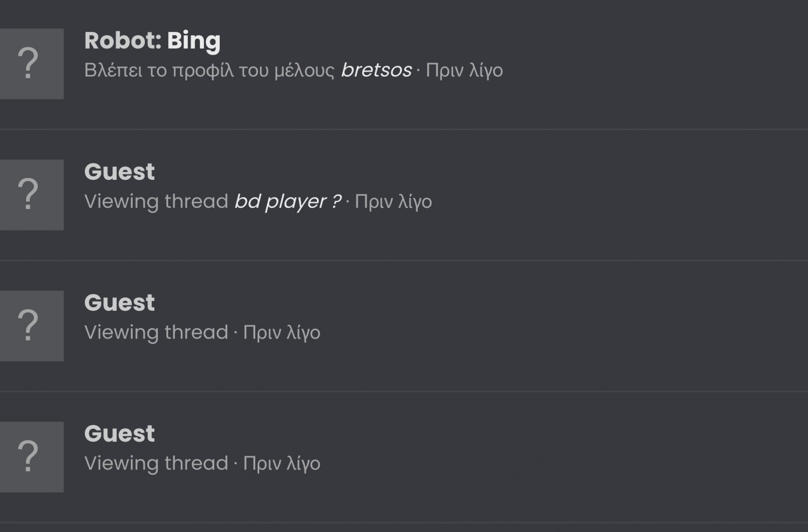
Task: Click 'Viewing thread' under the middle Guest
Action: (156, 332)
